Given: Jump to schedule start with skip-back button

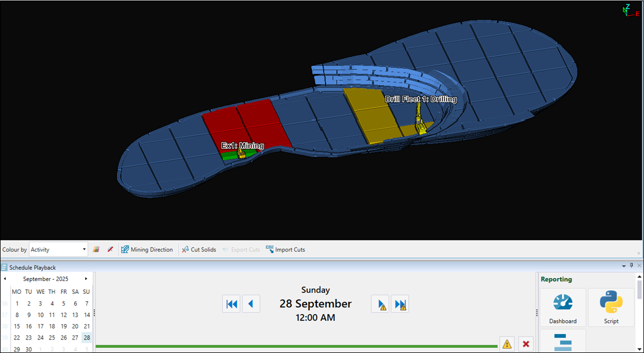Looking at the screenshot, I should (x=231, y=304).
